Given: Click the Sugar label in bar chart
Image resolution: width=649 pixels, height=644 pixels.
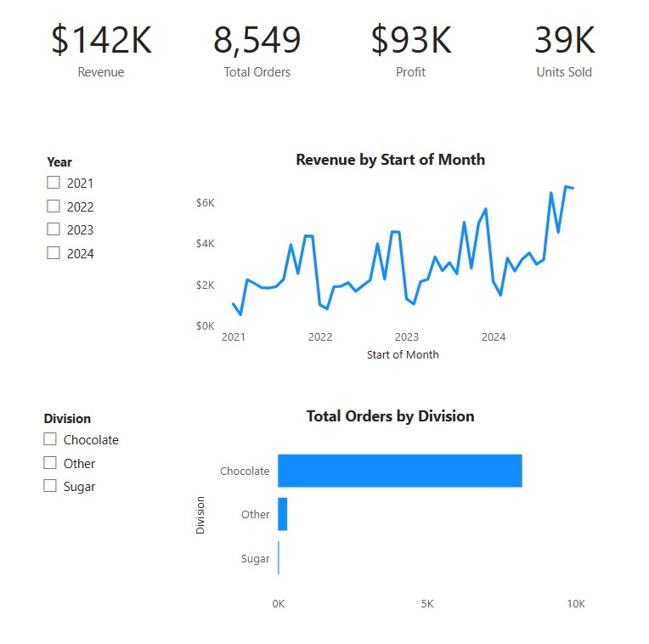Looking at the screenshot, I should (256, 559).
